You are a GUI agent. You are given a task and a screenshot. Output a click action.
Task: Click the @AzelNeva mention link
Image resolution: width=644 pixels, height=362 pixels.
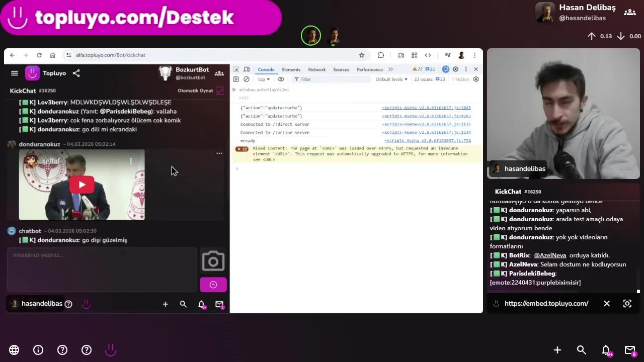point(550,255)
